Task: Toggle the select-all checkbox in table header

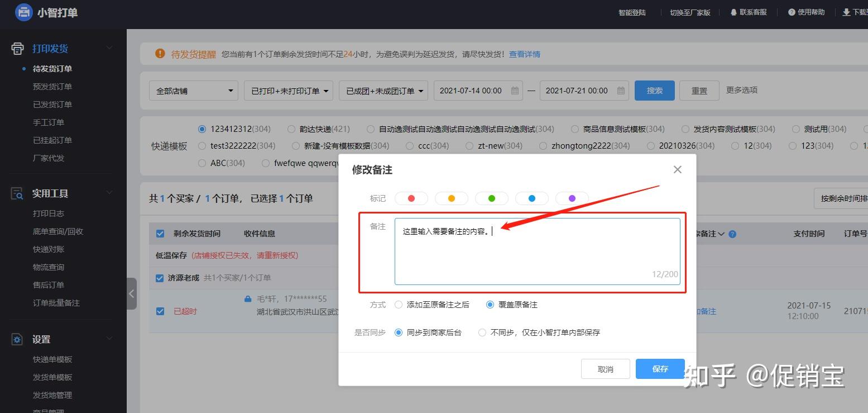Action: 160,234
